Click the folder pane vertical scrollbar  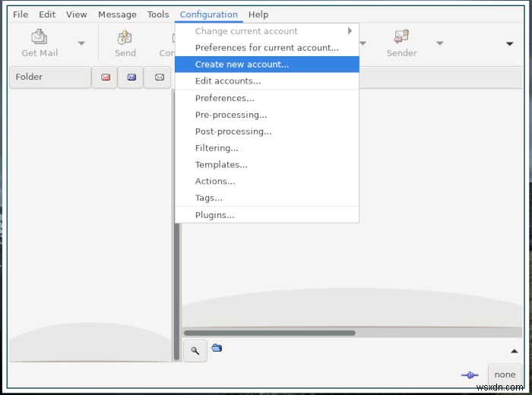[176, 292]
